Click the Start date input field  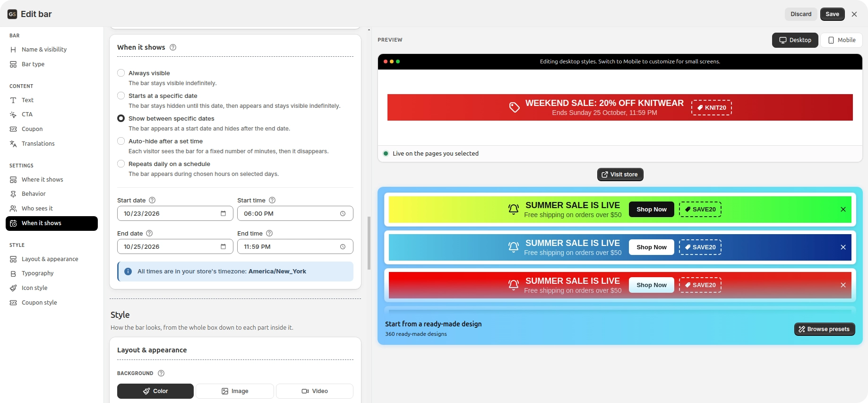(175, 213)
